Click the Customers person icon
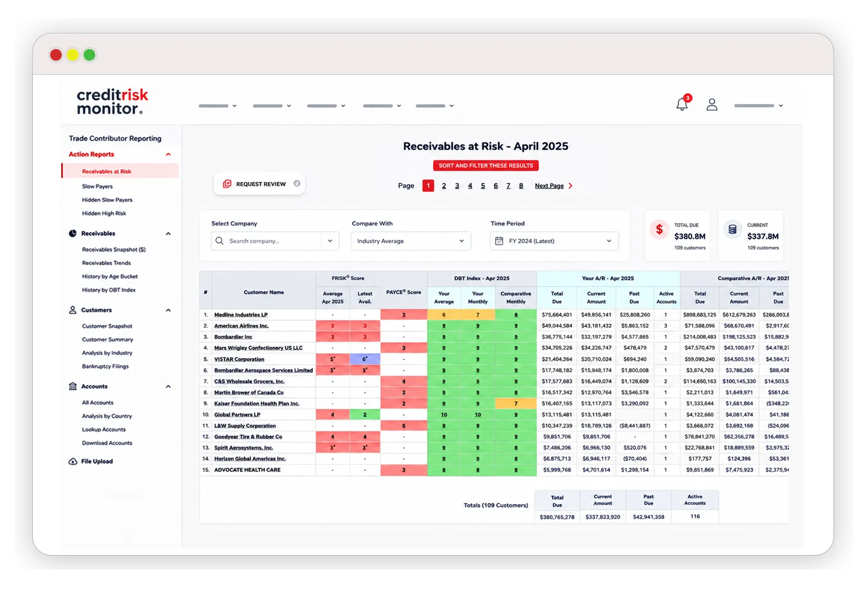The image size is (868, 589). 72,310
